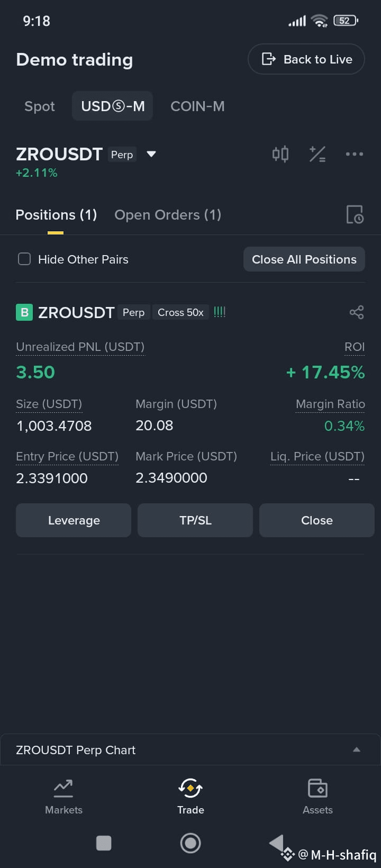Open the order history icon
Viewport: 381px width, 868px height.
tap(355, 215)
